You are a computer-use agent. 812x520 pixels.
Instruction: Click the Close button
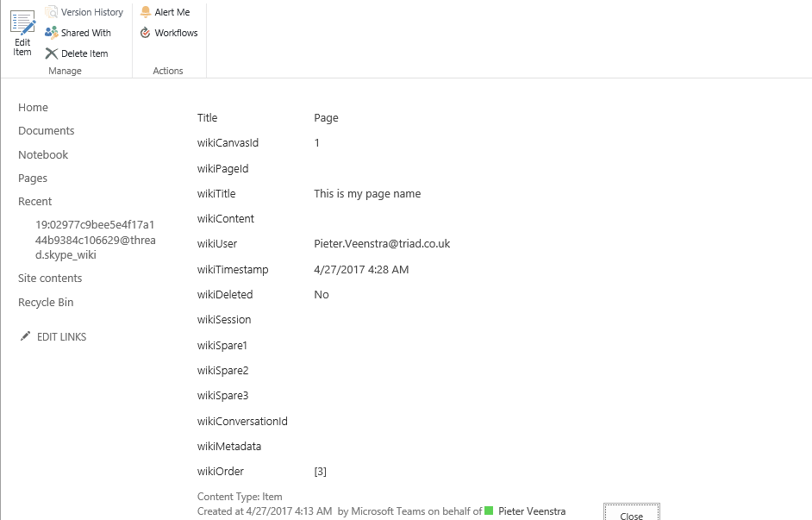click(x=631, y=513)
